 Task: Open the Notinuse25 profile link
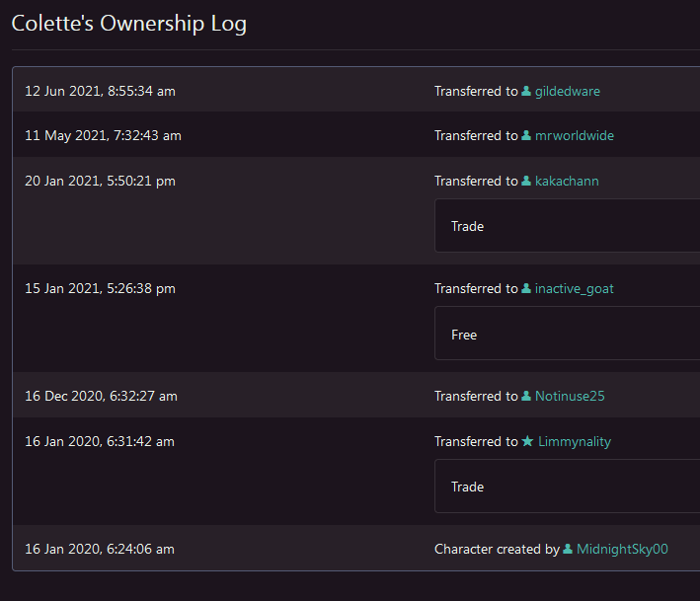pos(570,396)
